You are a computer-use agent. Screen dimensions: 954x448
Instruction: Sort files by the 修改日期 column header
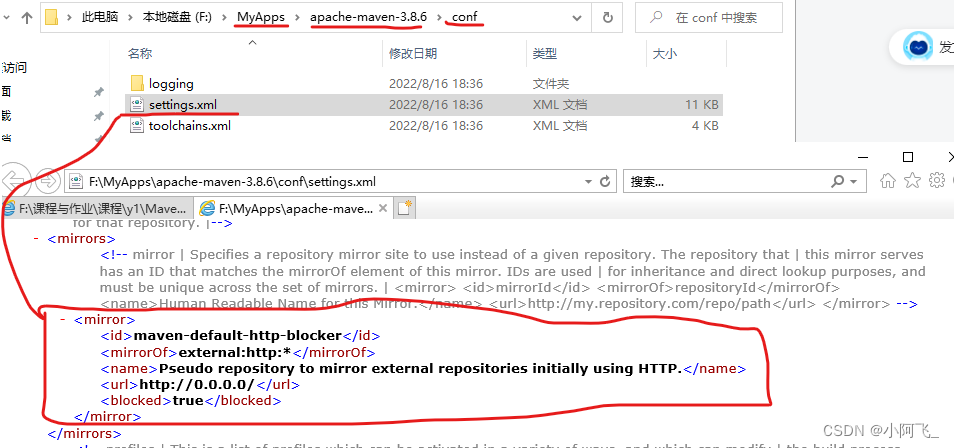click(x=413, y=54)
